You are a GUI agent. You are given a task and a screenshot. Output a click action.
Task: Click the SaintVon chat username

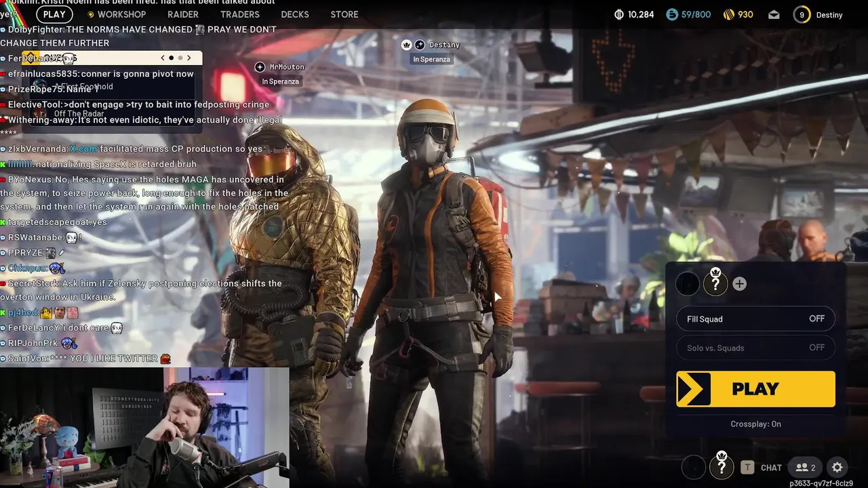pos(27,358)
